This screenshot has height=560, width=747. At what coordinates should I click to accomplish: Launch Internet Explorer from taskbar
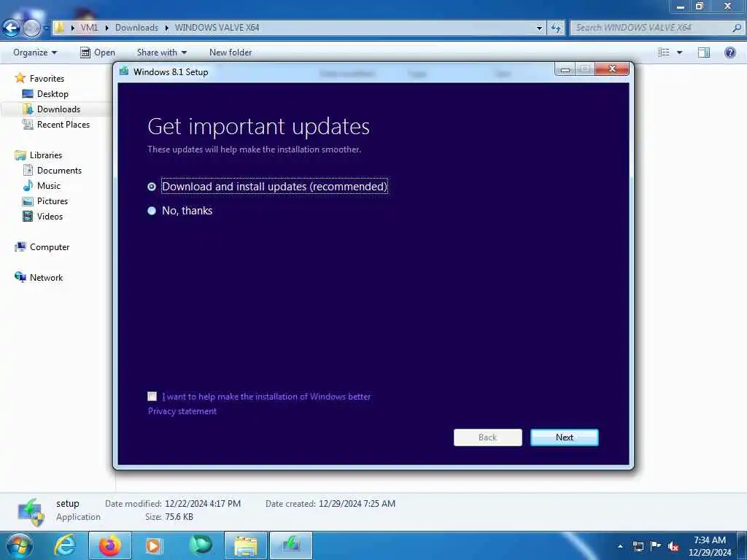click(x=65, y=545)
